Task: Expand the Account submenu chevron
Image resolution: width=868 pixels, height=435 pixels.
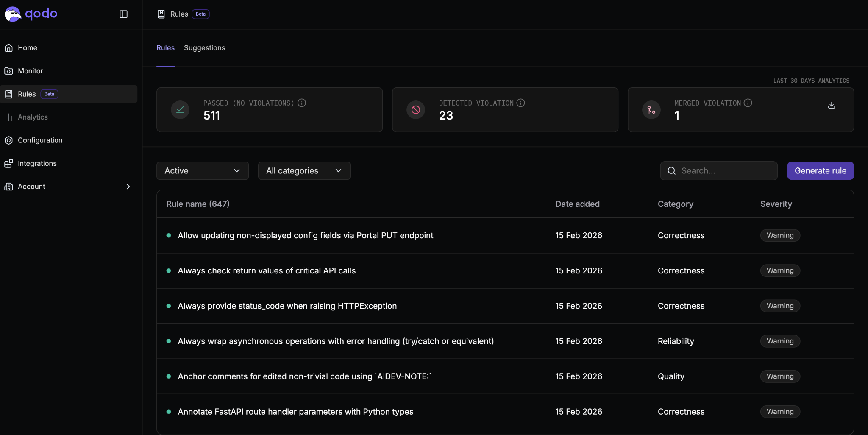Action: point(128,187)
